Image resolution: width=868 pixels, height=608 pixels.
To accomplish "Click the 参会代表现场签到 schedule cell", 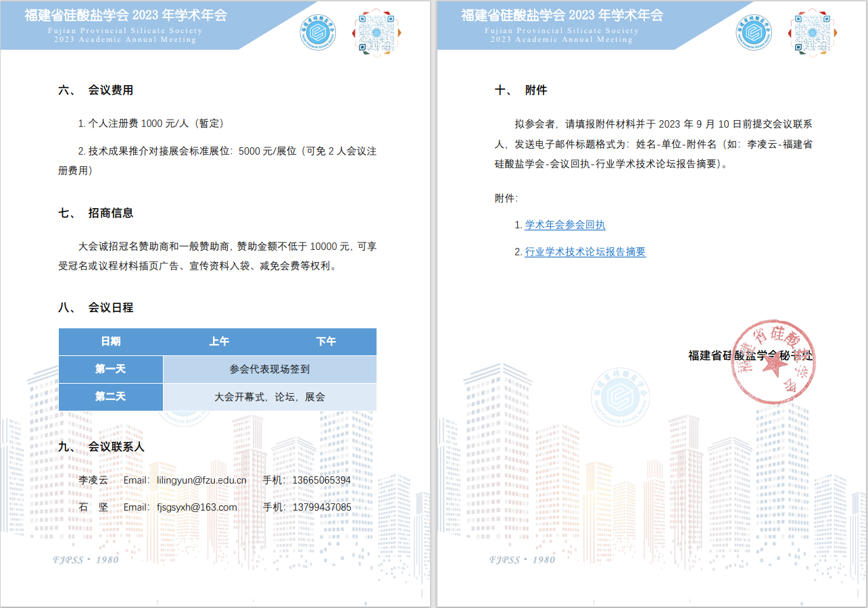I will [270, 370].
